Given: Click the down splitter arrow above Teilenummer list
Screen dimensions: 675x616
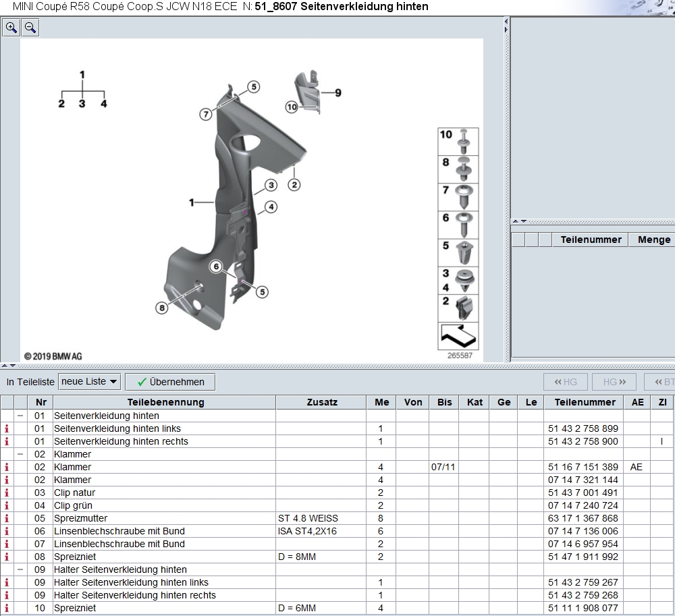Looking at the screenshot, I should pos(523,221).
